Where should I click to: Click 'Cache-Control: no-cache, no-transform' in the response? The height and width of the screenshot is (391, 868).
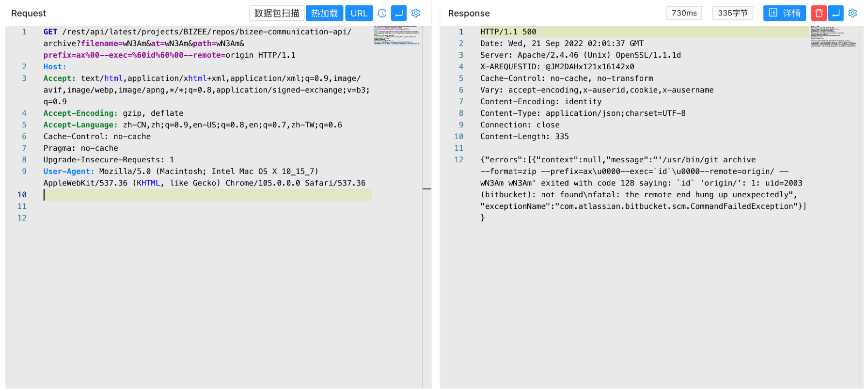(567, 78)
